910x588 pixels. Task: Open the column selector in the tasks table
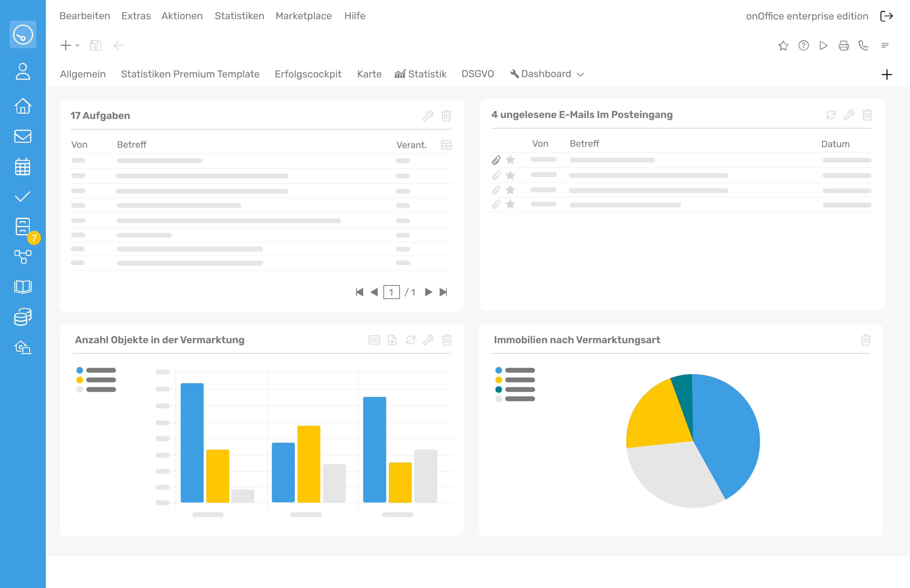point(446,145)
